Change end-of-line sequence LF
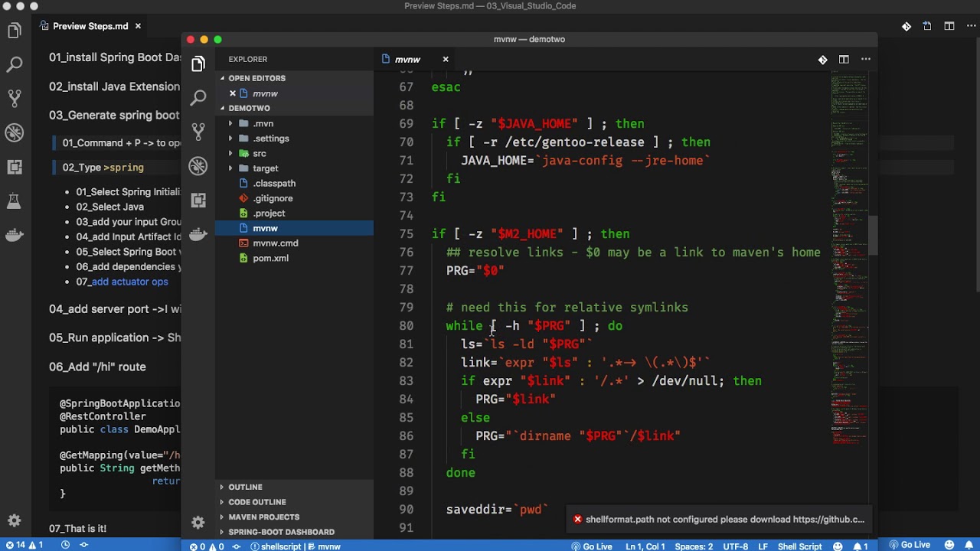 [763, 546]
